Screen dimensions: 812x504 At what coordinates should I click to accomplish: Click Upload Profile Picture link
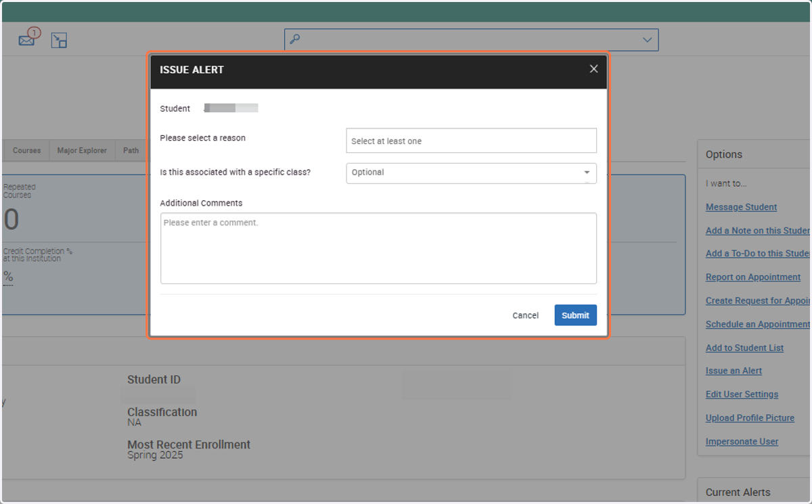[x=750, y=418]
